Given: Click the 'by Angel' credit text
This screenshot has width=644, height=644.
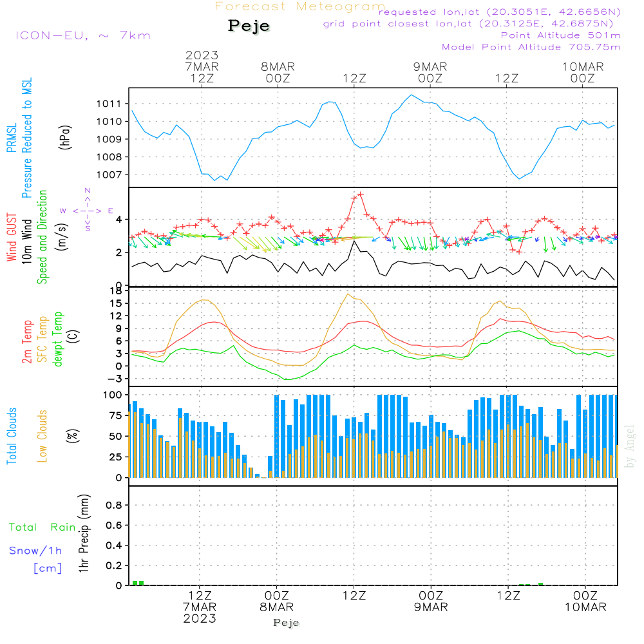Looking at the screenshot, I should [x=630, y=446].
